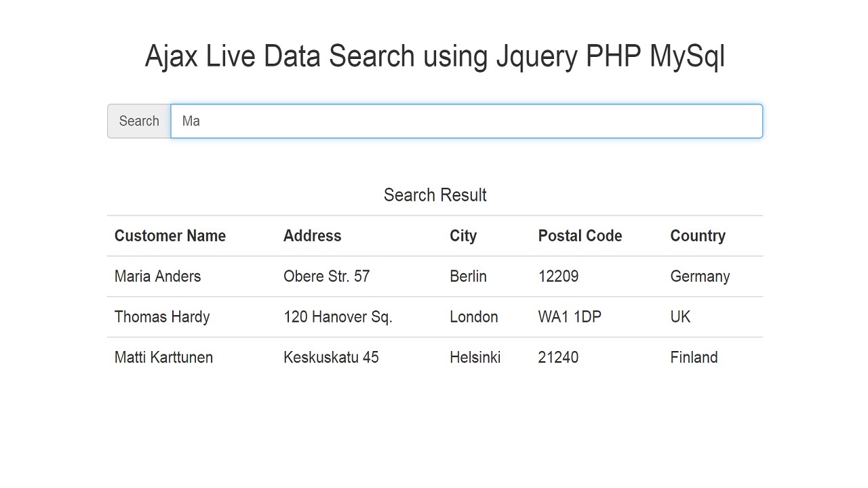The width and height of the screenshot is (868, 488).
Task: Click the WA1 1DP postal code cell
Action: (570, 317)
